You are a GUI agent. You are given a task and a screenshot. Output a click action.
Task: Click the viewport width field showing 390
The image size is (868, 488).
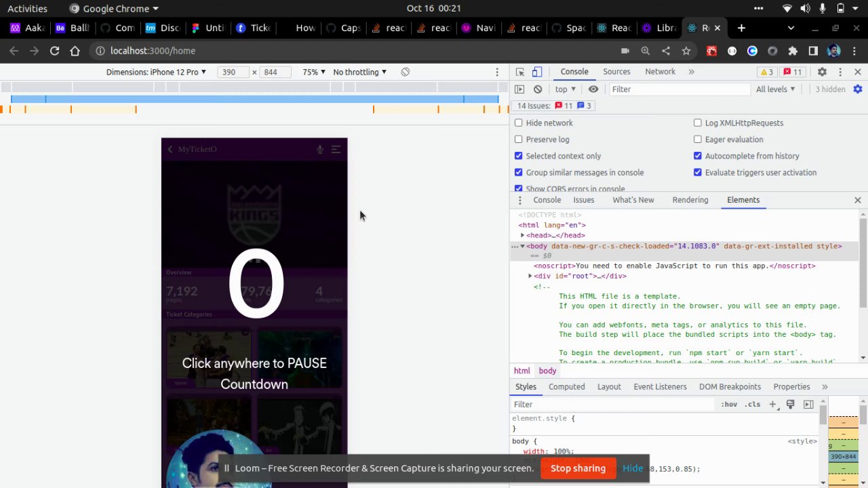(233, 72)
